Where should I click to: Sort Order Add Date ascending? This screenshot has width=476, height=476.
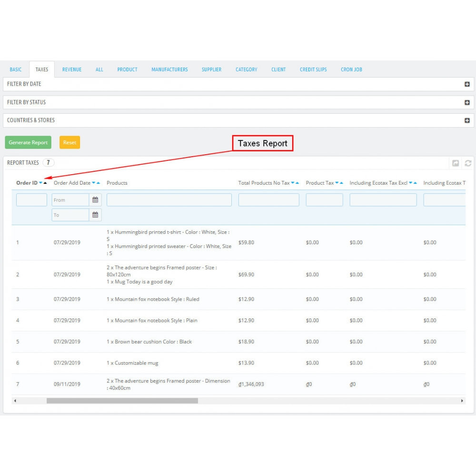pyautogui.click(x=98, y=183)
